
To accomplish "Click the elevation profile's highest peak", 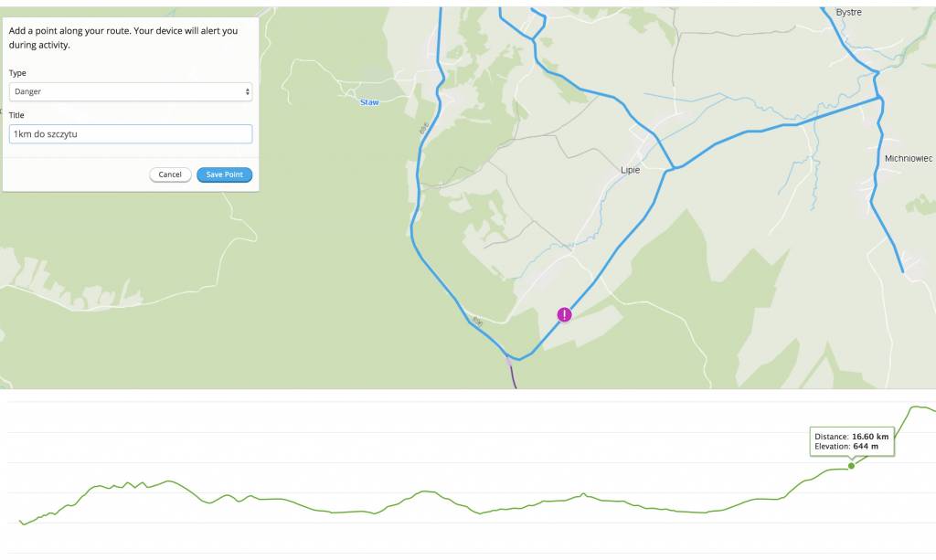I will [918, 407].
